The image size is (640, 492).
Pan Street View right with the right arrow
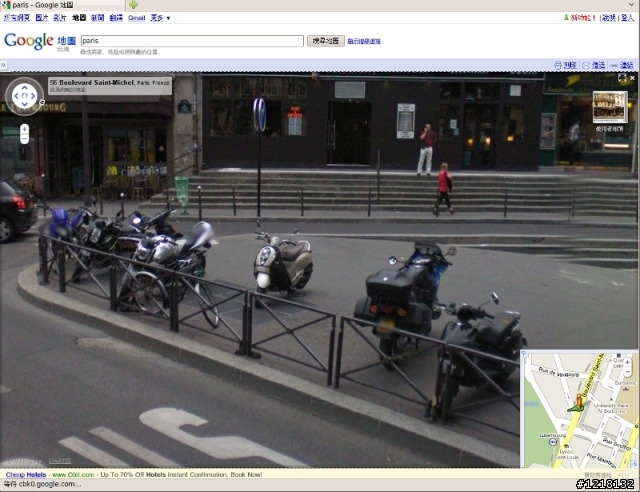[x=33, y=96]
